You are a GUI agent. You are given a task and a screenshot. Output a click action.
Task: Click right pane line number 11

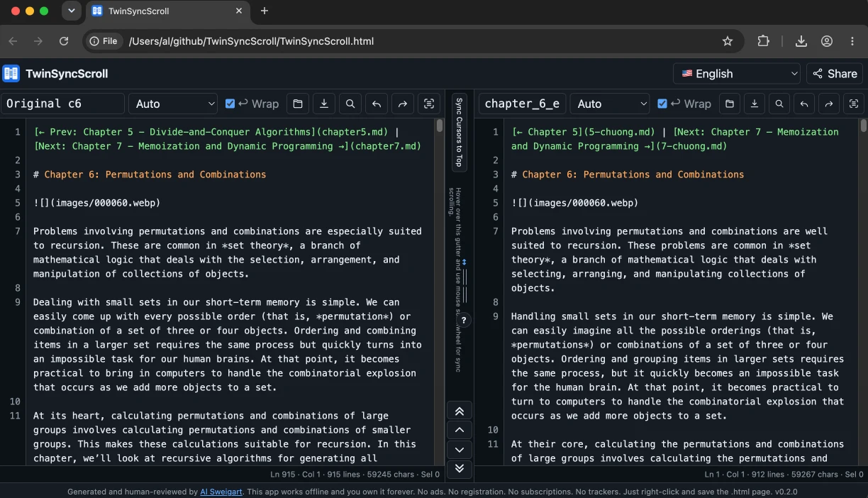[x=493, y=444]
